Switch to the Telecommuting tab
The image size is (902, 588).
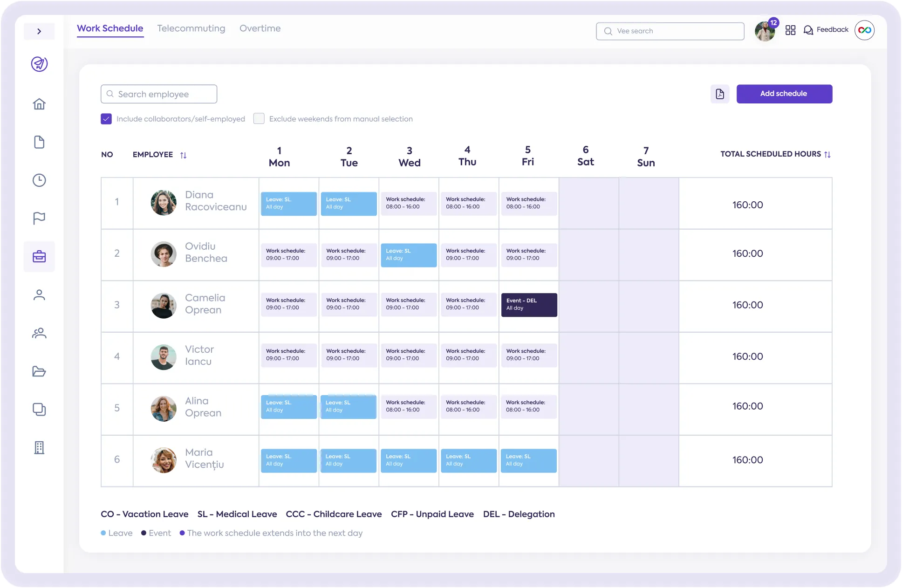[191, 28]
